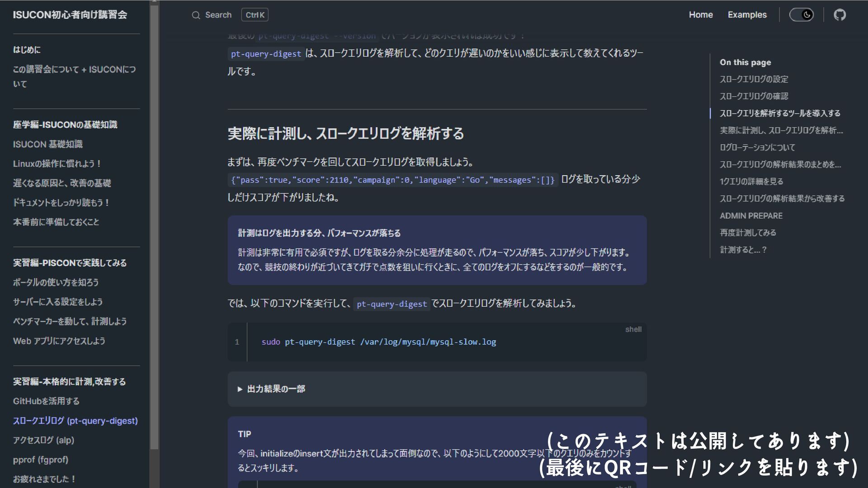Jump to 計測すると...？ section
Screen dimensions: 868x488
pos(743,250)
